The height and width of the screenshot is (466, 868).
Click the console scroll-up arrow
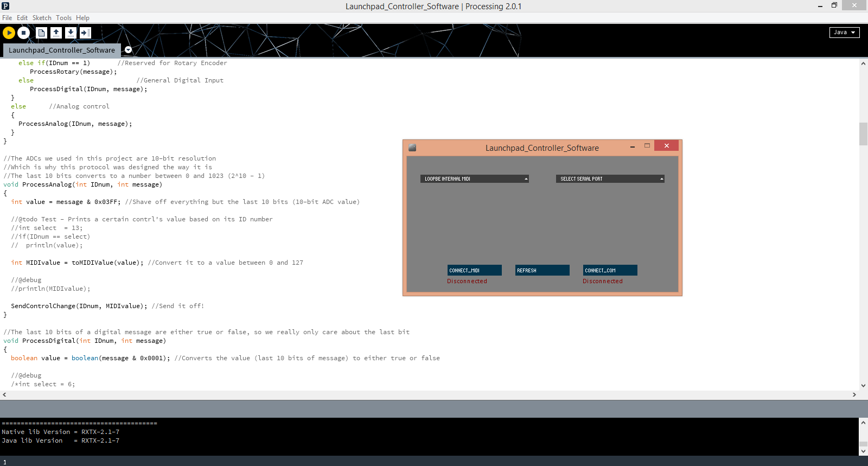coord(863,423)
